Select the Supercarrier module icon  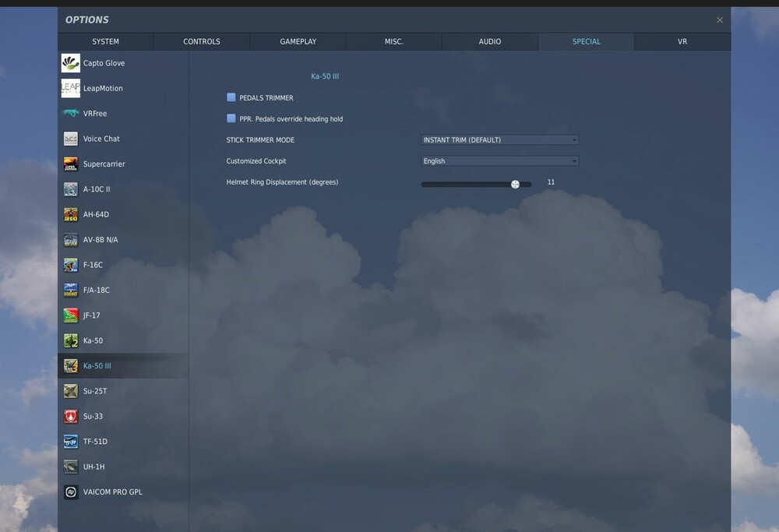coord(70,164)
